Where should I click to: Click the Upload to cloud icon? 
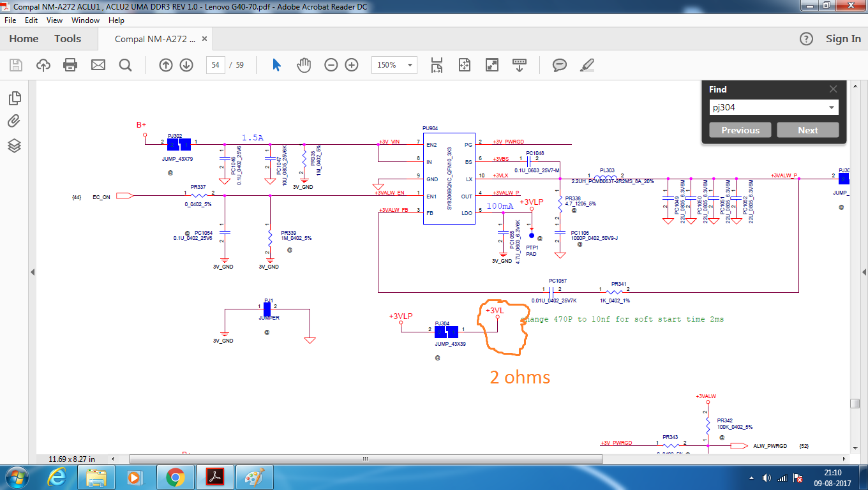tap(43, 65)
